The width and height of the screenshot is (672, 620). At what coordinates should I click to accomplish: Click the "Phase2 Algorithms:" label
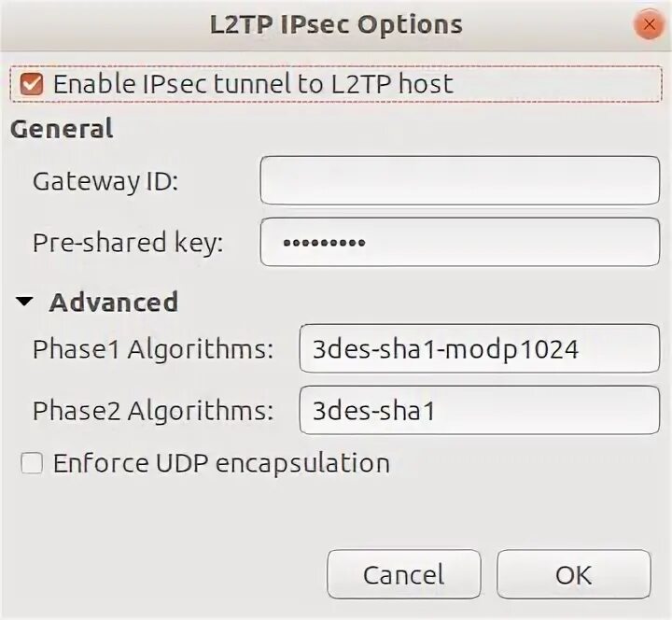tap(153, 410)
